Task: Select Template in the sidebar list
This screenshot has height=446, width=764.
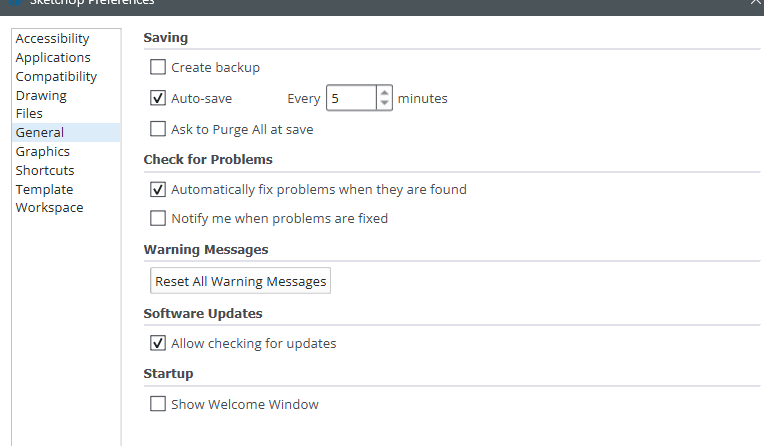Action: click(44, 189)
